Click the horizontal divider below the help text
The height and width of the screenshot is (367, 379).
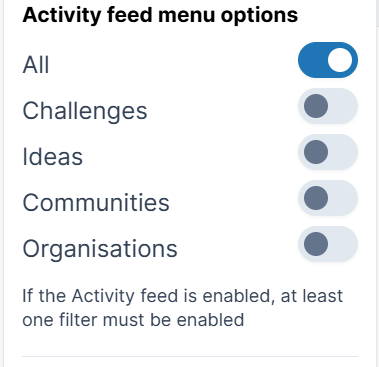pyautogui.click(x=190, y=356)
